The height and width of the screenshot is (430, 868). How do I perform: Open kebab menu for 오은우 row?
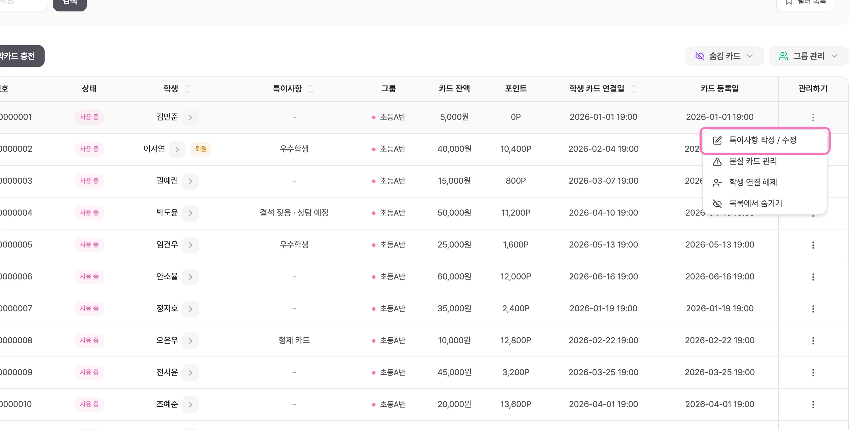[x=813, y=341]
